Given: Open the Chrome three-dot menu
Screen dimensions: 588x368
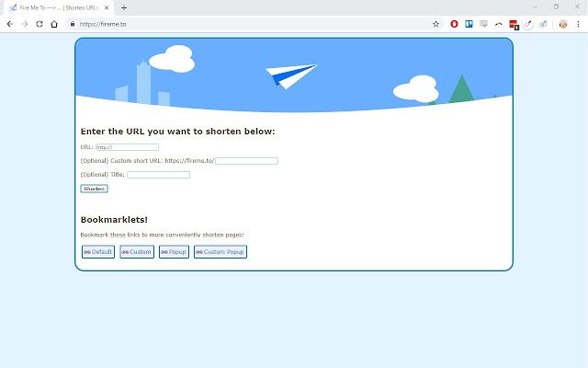Looking at the screenshot, I should click(578, 24).
